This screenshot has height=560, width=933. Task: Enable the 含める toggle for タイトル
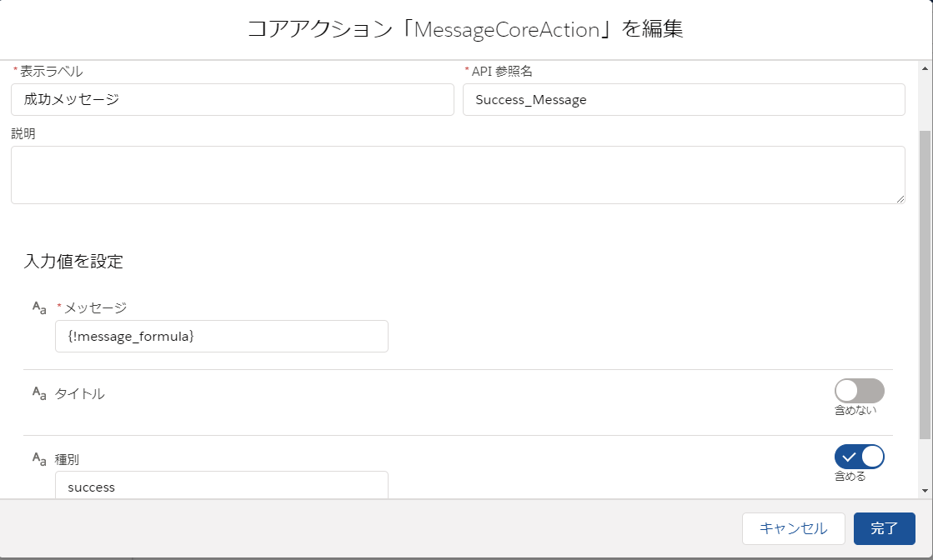(860, 389)
